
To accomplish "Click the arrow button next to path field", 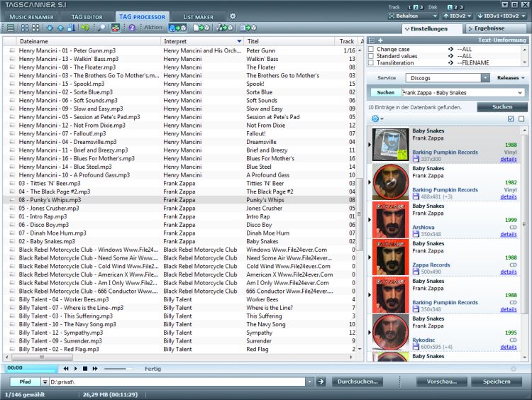I will pyautogui.click(x=321, y=382).
